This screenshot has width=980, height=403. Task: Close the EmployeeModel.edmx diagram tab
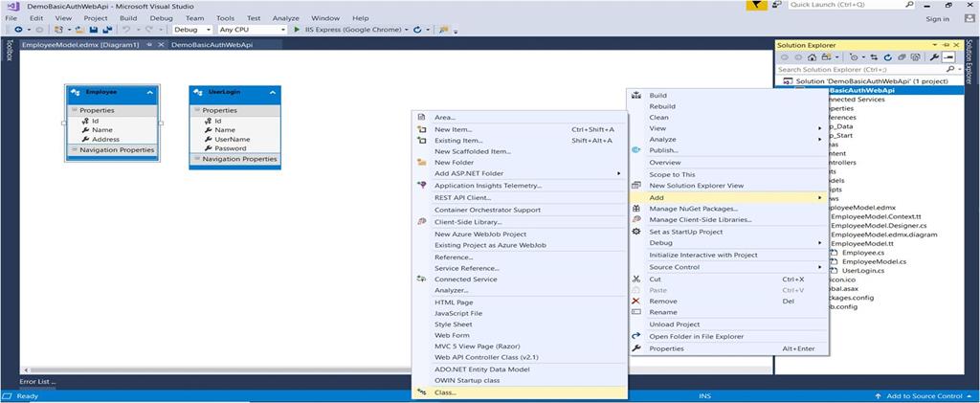pos(161,45)
